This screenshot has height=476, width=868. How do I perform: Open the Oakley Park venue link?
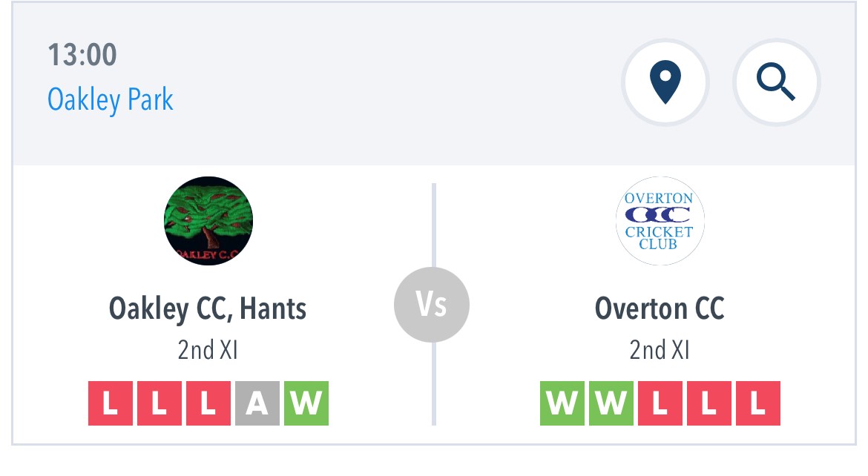110,99
